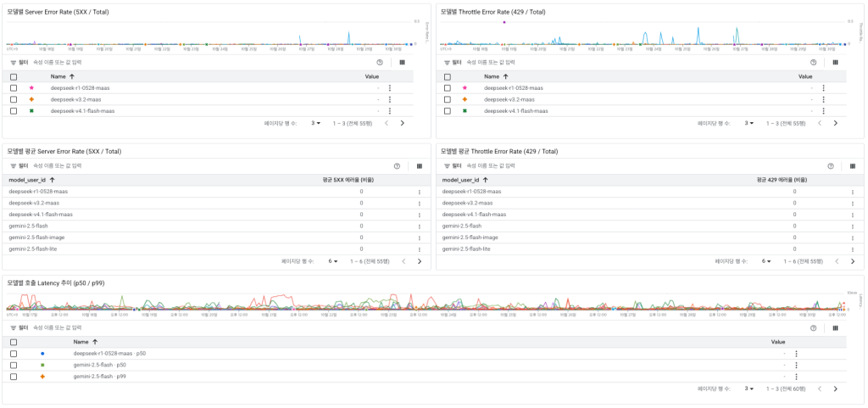Open help icon in Server Error Rate chart legend
Viewport: 868px width, 408px height.
pyautogui.click(x=380, y=63)
